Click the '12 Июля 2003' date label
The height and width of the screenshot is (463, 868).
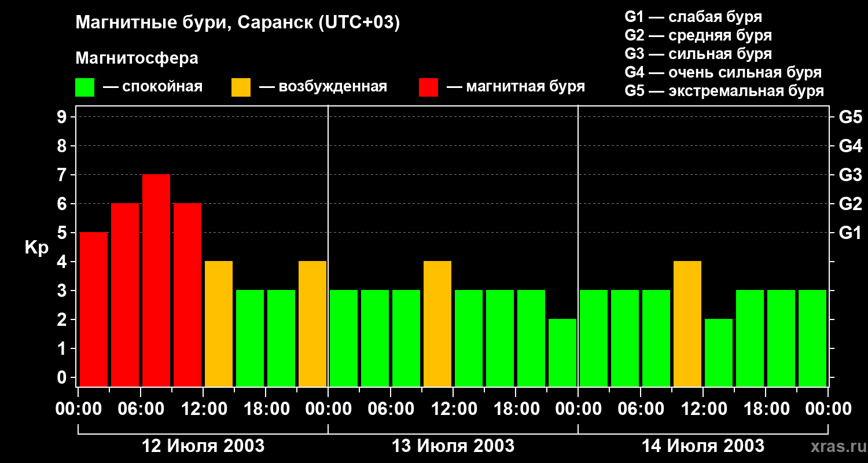tap(203, 446)
